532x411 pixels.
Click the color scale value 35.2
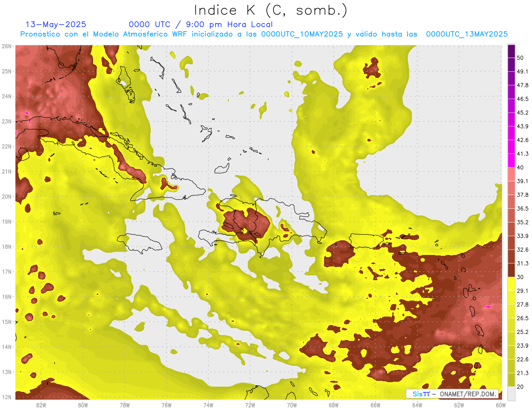[523, 222]
